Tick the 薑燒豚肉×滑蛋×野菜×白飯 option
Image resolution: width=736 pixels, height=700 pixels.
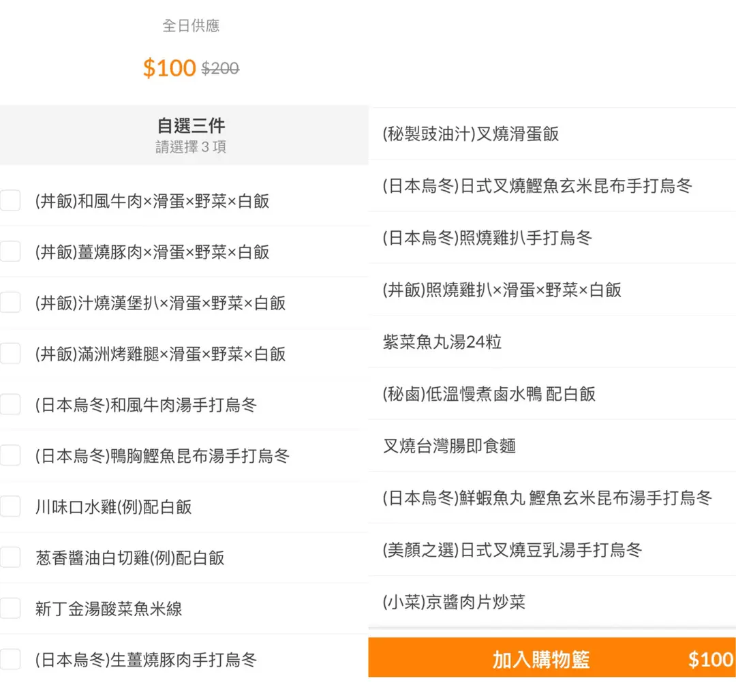pyautogui.click(x=10, y=252)
